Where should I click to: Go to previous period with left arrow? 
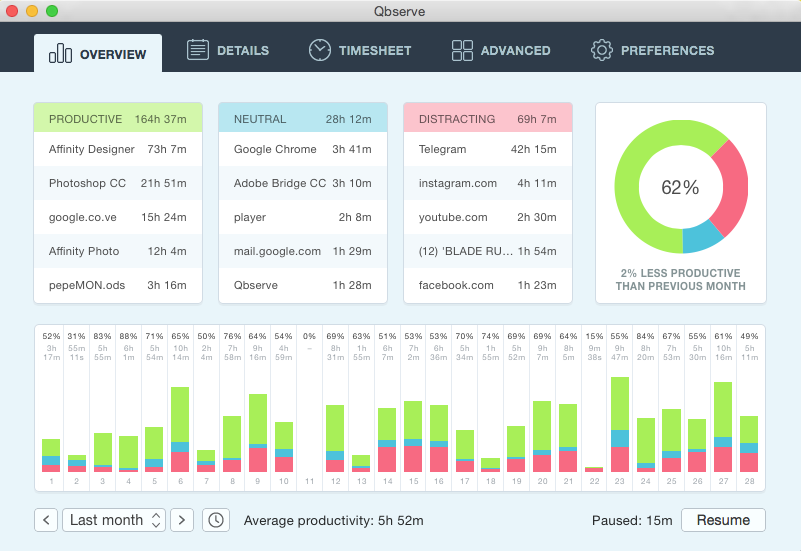[46, 520]
